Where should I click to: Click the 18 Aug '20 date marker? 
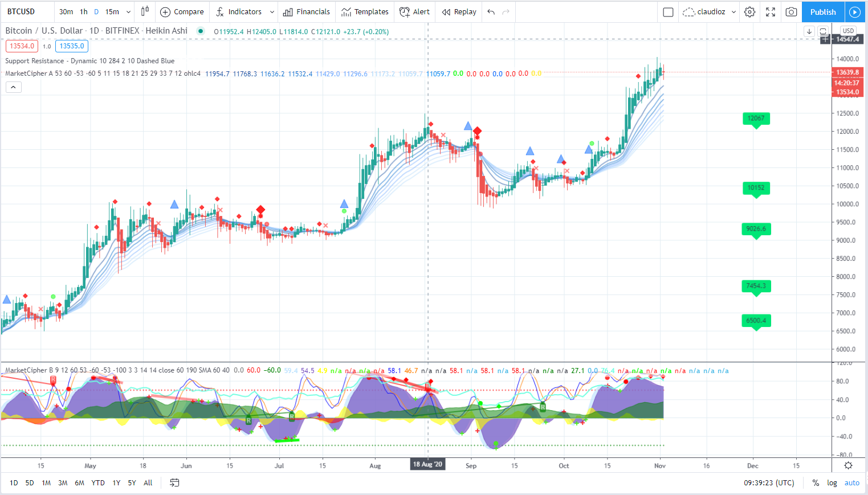(428, 464)
